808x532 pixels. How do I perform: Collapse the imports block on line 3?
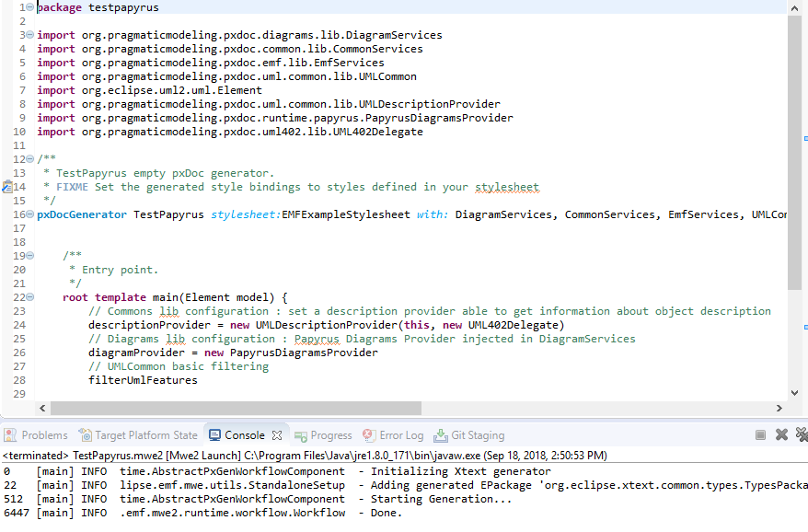point(30,35)
